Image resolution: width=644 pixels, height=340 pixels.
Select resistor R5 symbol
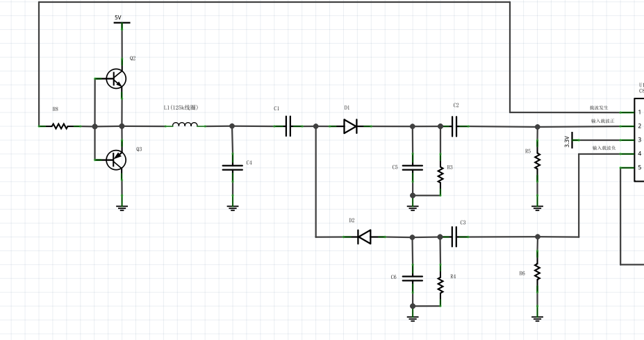coord(537,161)
